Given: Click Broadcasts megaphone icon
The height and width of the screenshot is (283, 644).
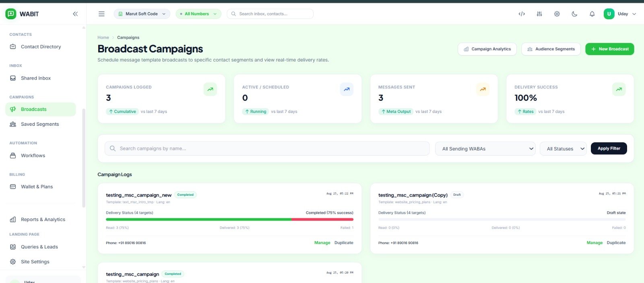Looking at the screenshot, I should click(x=13, y=109).
